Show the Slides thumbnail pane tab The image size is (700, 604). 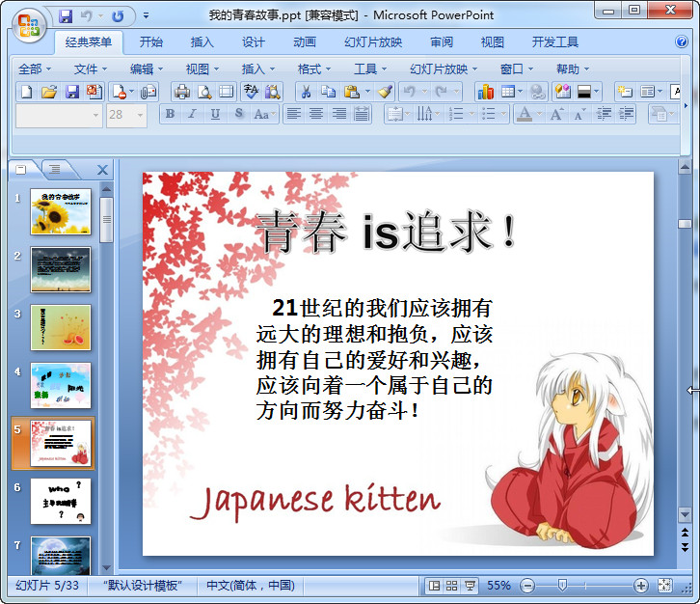pos(20,169)
